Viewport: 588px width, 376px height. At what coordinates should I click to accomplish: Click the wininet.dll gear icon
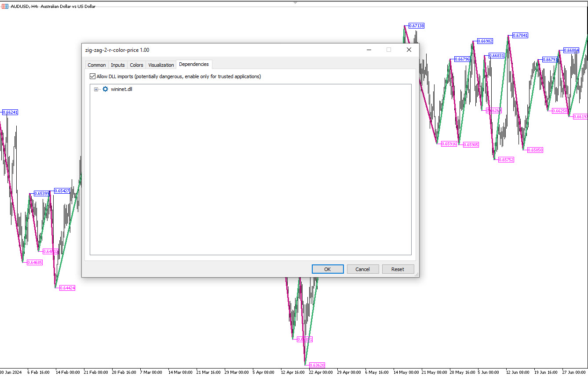pyautogui.click(x=105, y=89)
